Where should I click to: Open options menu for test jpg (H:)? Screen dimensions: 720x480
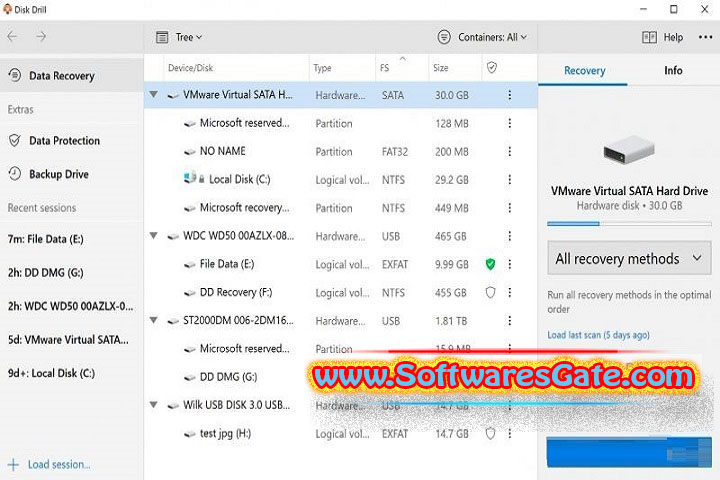(x=510, y=434)
